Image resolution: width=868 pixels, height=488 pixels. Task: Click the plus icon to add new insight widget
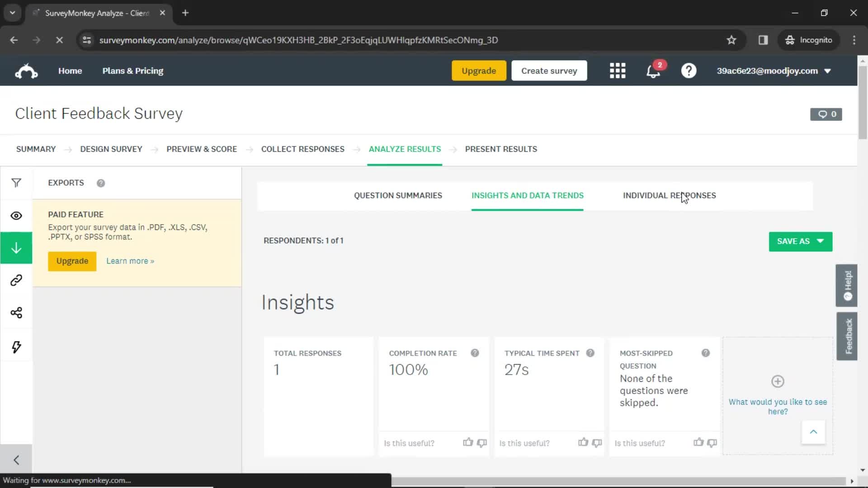point(777,381)
